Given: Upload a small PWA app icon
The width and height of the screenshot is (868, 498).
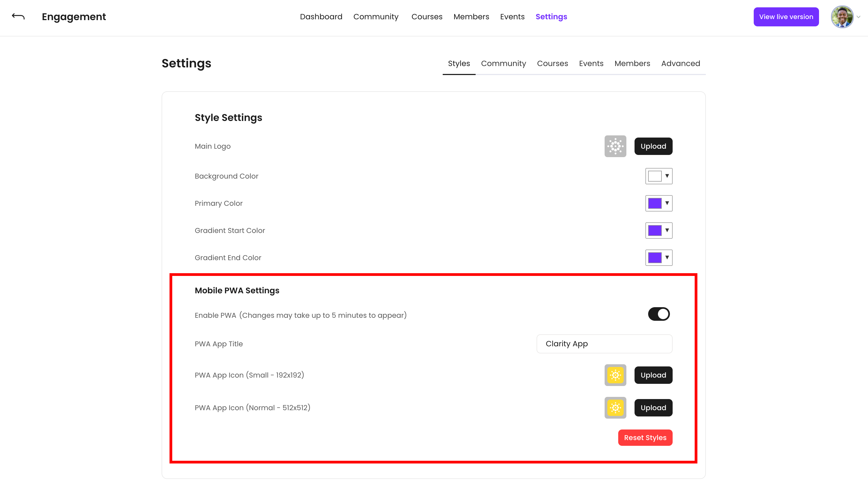Looking at the screenshot, I should (x=653, y=375).
